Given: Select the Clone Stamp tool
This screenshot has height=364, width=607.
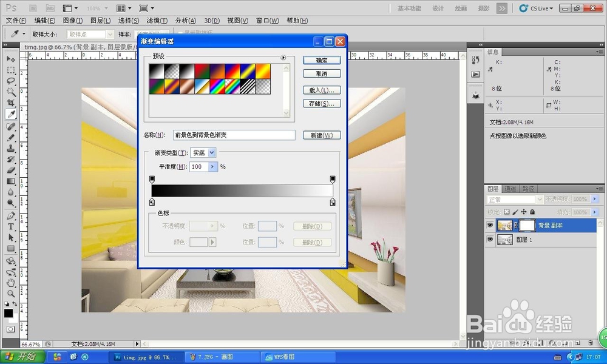Looking at the screenshot, I should 11,148.
